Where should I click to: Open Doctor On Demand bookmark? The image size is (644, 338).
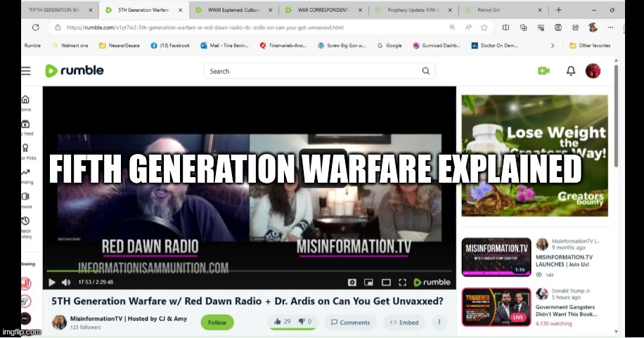[x=494, y=46]
